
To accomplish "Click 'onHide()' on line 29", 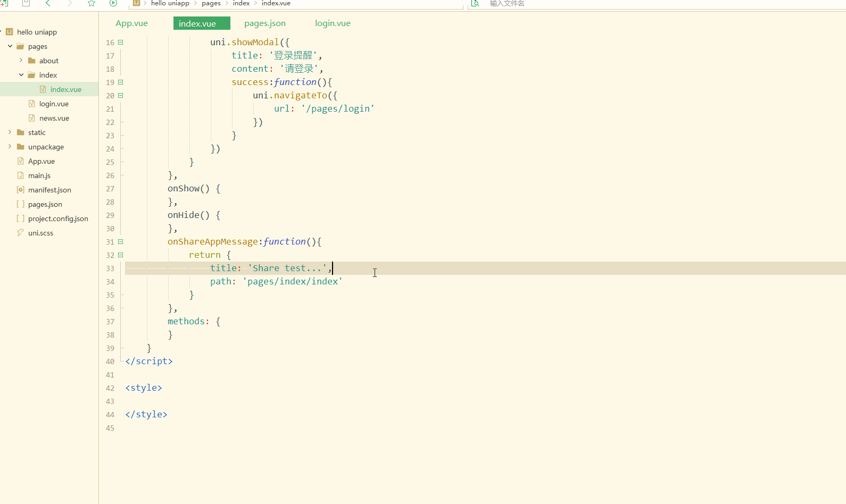I will click(189, 215).
